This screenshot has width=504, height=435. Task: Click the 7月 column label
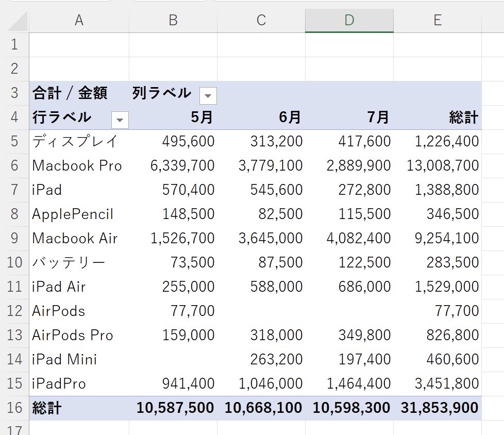349,118
